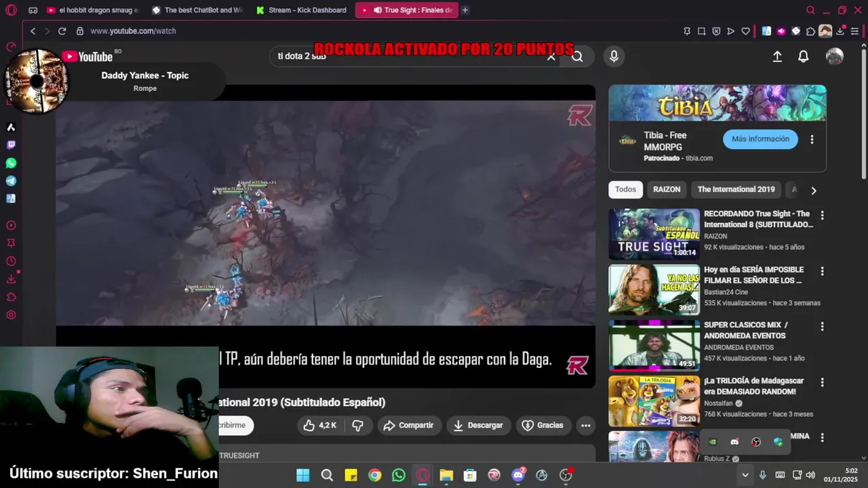Open volume control in system tray
This screenshot has width=868, height=488.
(x=810, y=475)
